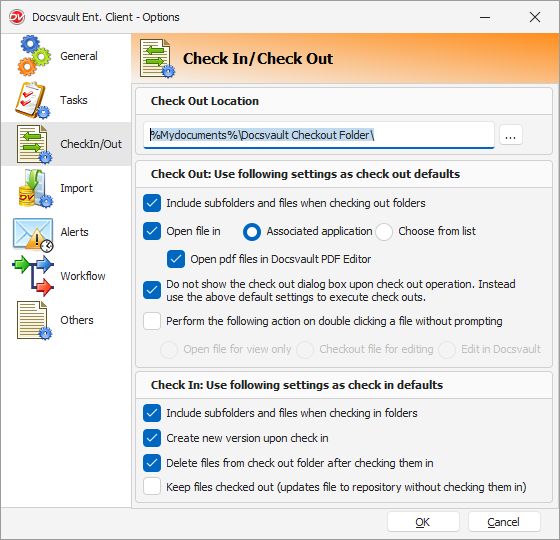Select Choose from list radio button
The image size is (560, 540).
(384, 232)
